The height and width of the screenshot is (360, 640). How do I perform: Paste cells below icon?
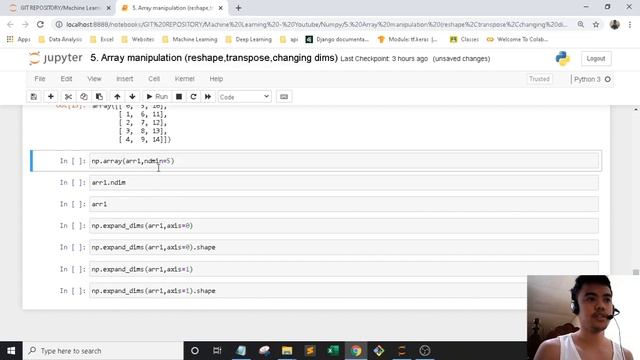99,97
